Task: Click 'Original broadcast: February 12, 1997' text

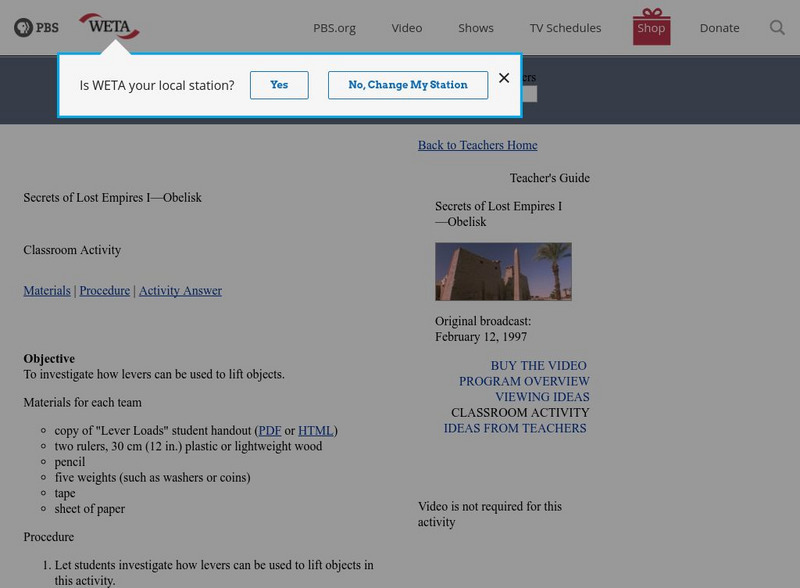Action: pos(483,329)
